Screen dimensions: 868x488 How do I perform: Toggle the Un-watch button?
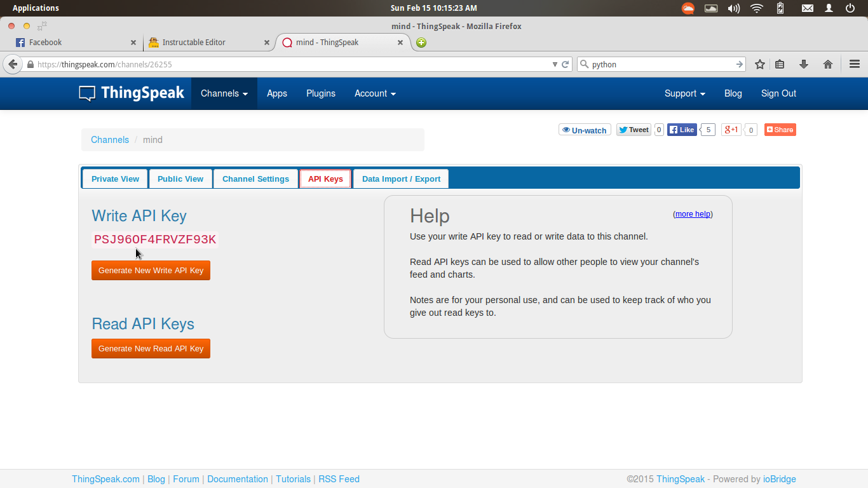point(585,130)
